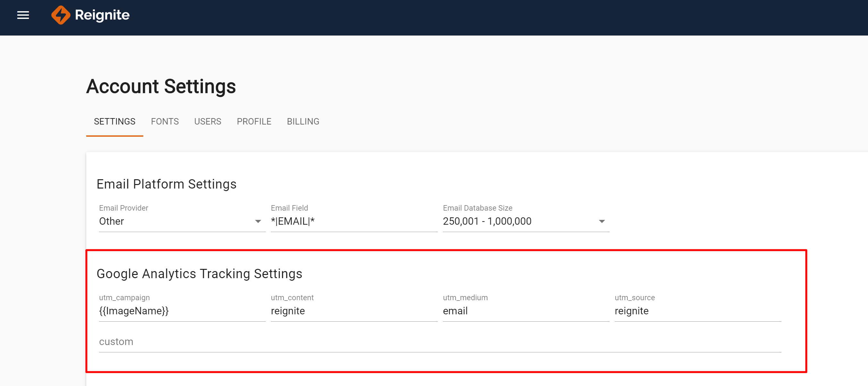The height and width of the screenshot is (386, 868).
Task: Expand the Email Provider dropdown arrow
Action: click(258, 221)
